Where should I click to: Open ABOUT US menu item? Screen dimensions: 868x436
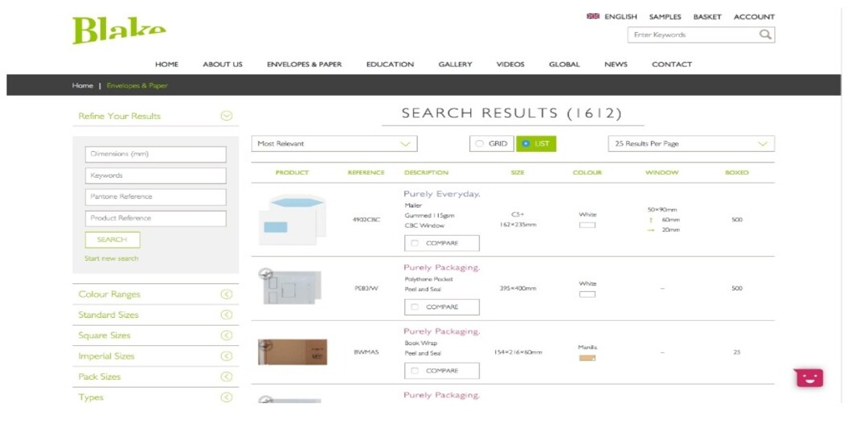(x=223, y=64)
